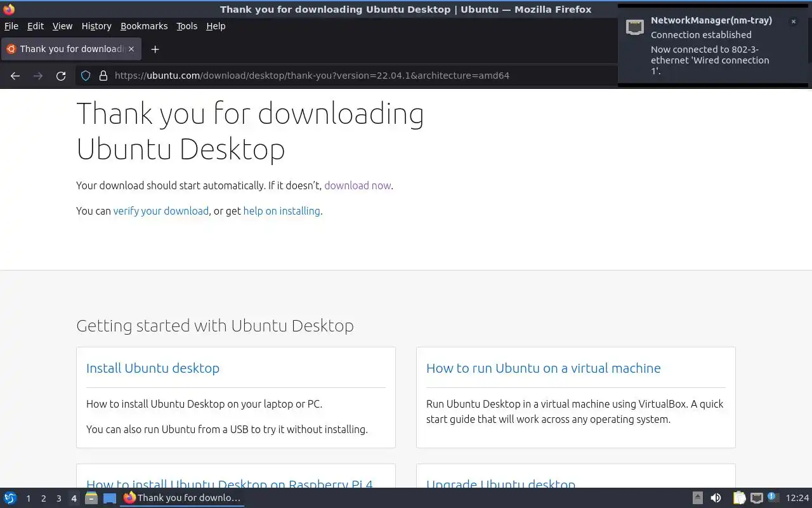The height and width of the screenshot is (508, 812).
Task: Select workspace 4 in the pager
Action: [x=74, y=498]
